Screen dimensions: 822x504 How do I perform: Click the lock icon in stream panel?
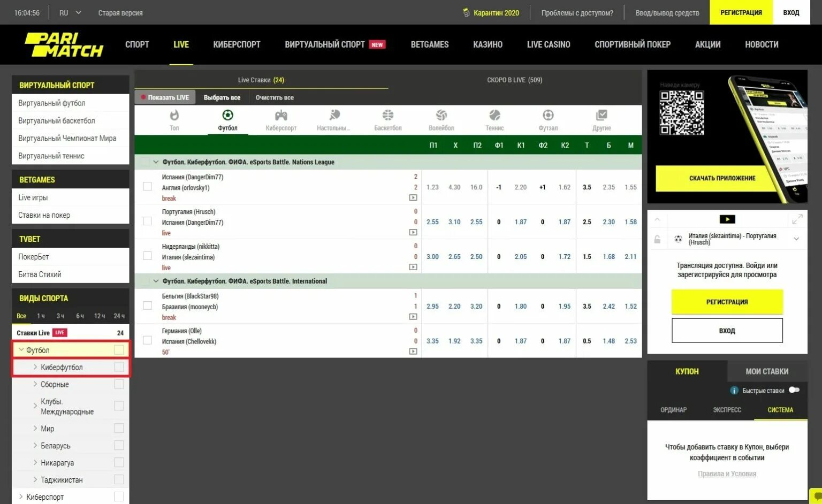pyautogui.click(x=657, y=239)
